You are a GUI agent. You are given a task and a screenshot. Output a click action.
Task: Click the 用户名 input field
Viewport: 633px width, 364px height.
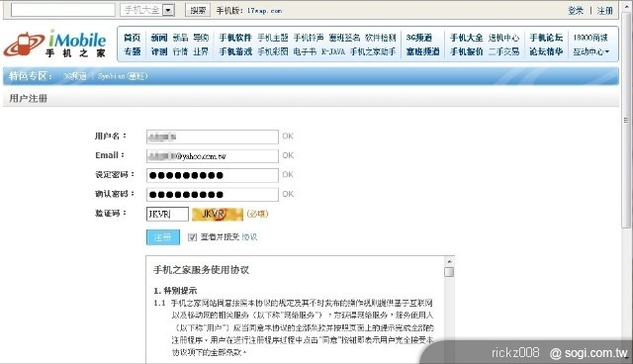click(213, 136)
